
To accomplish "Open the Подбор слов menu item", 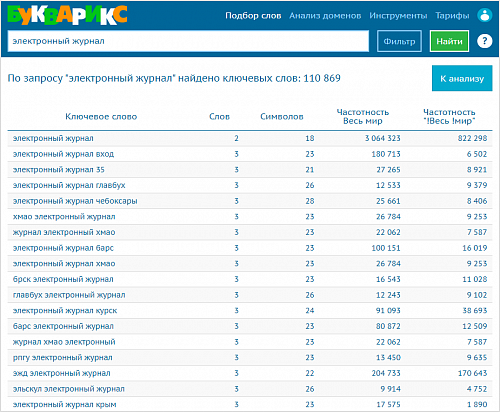I will coord(253,16).
